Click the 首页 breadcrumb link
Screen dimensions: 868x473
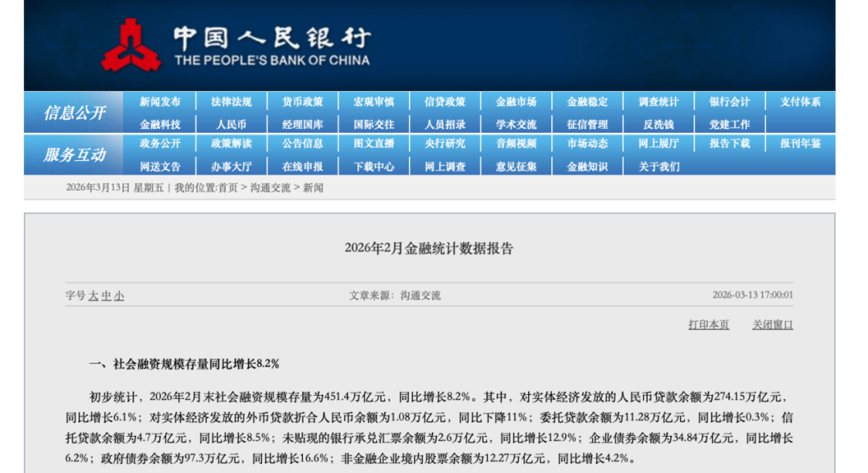click(x=227, y=187)
